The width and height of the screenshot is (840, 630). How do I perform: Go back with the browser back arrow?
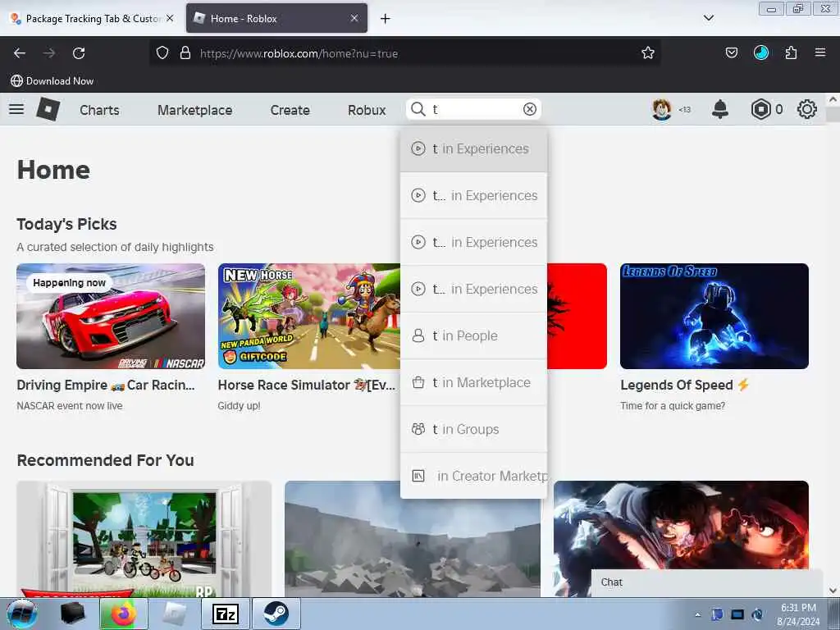tap(20, 53)
